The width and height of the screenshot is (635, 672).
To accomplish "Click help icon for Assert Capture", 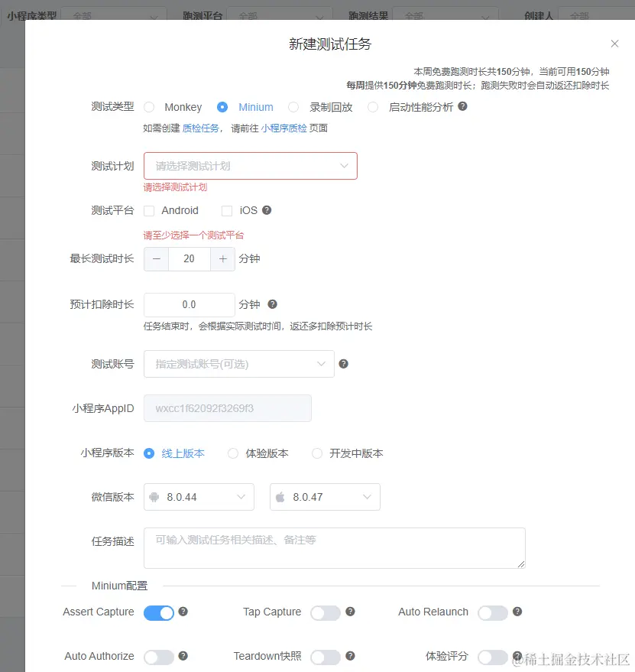I will pyautogui.click(x=183, y=612).
